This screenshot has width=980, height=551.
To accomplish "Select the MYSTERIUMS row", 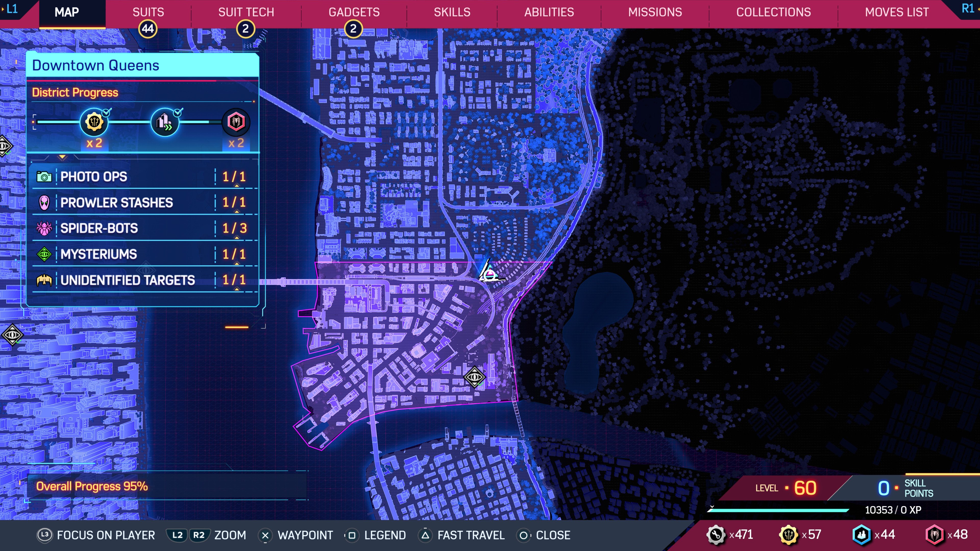I will point(145,254).
